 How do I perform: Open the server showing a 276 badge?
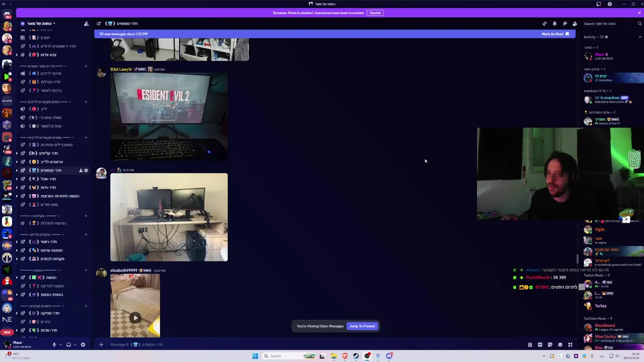(x=7, y=150)
